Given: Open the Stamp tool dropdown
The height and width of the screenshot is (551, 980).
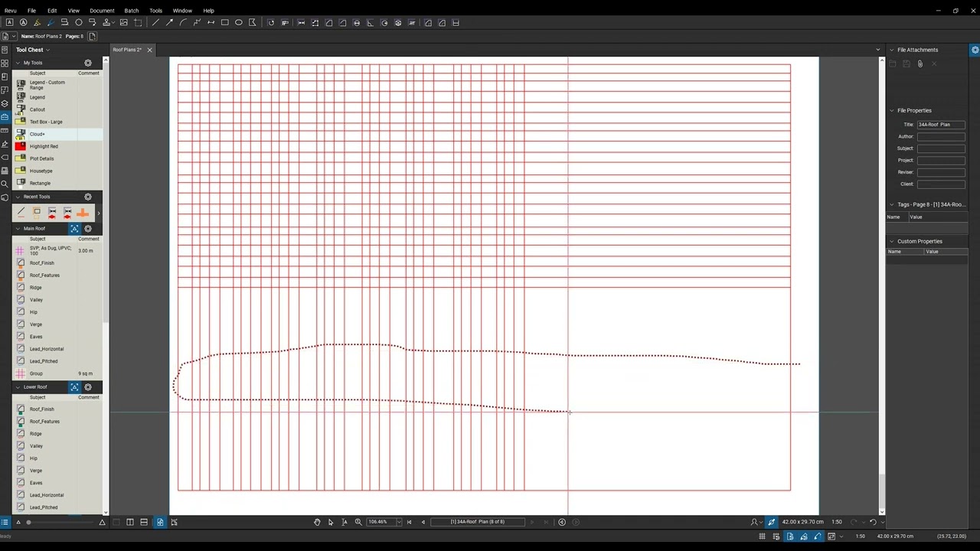Looking at the screenshot, I should coord(113,23).
